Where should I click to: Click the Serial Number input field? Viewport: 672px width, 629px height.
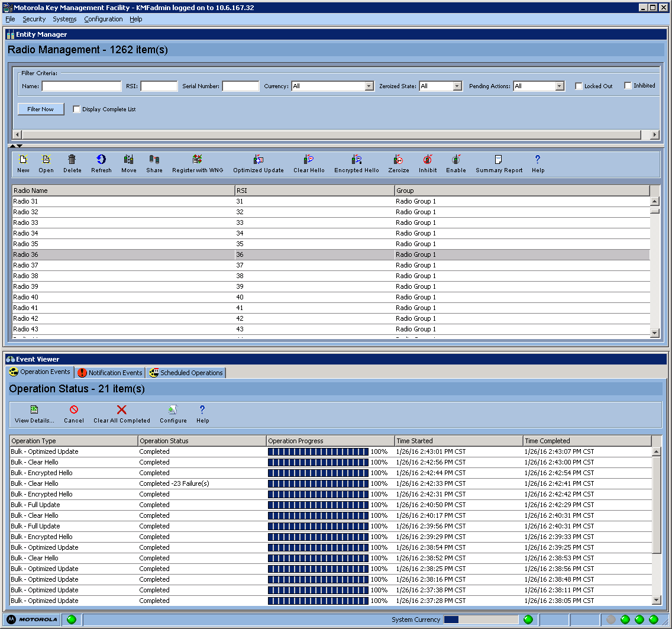coord(241,86)
